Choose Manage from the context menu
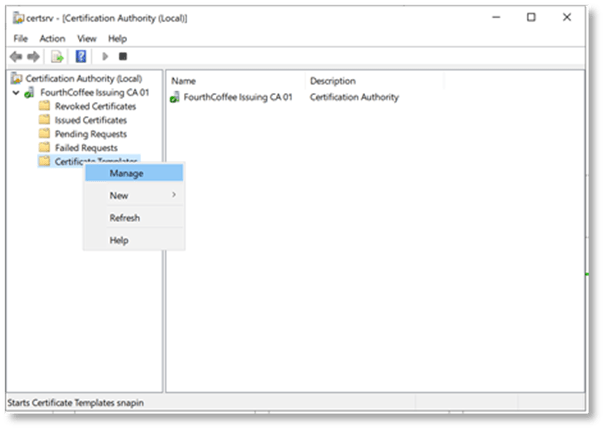Viewport: 604px width, 429px height. [x=126, y=173]
